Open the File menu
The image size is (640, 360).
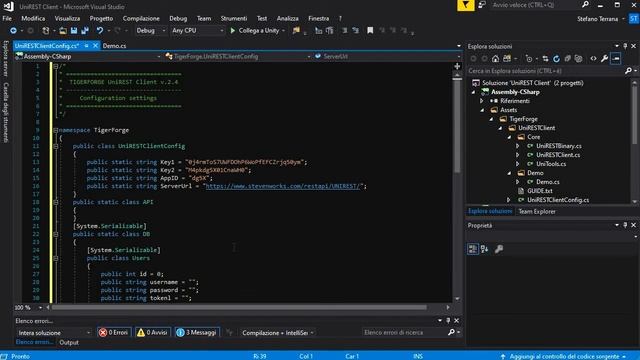tap(7, 18)
